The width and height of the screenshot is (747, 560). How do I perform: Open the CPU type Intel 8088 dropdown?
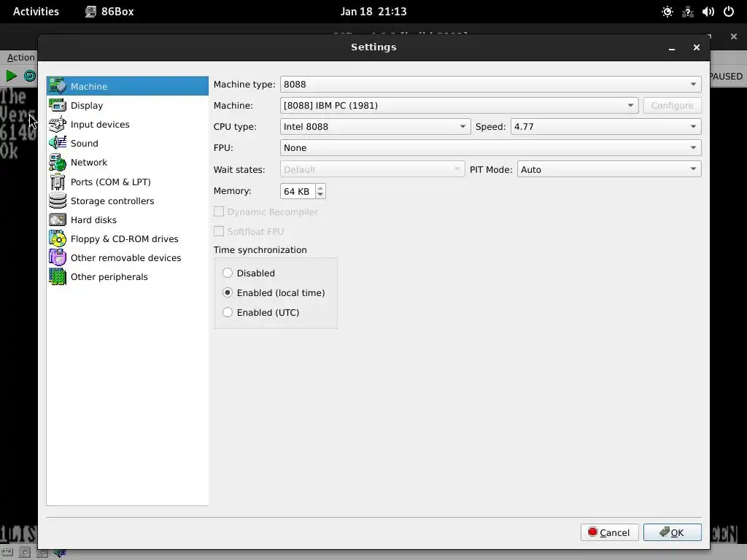(x=376, y=127)
